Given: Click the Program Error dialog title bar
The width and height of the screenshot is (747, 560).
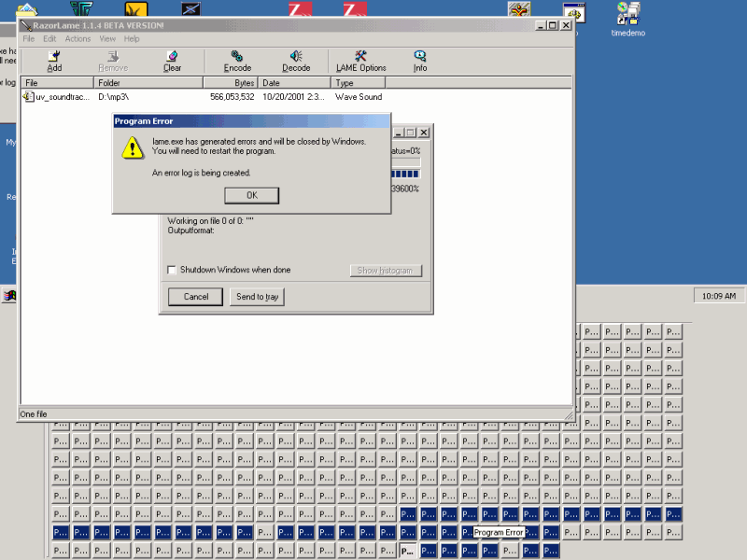Looking at the screenshot, I should (251, 121).
